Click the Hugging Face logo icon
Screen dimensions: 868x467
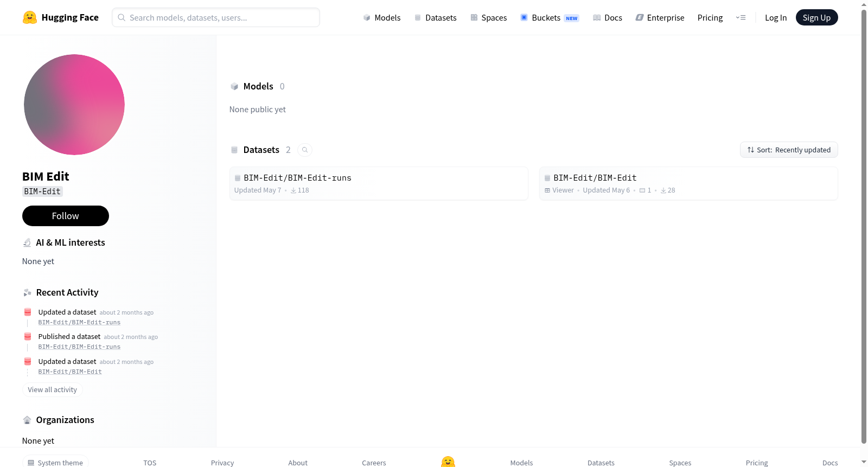point(30,17)
